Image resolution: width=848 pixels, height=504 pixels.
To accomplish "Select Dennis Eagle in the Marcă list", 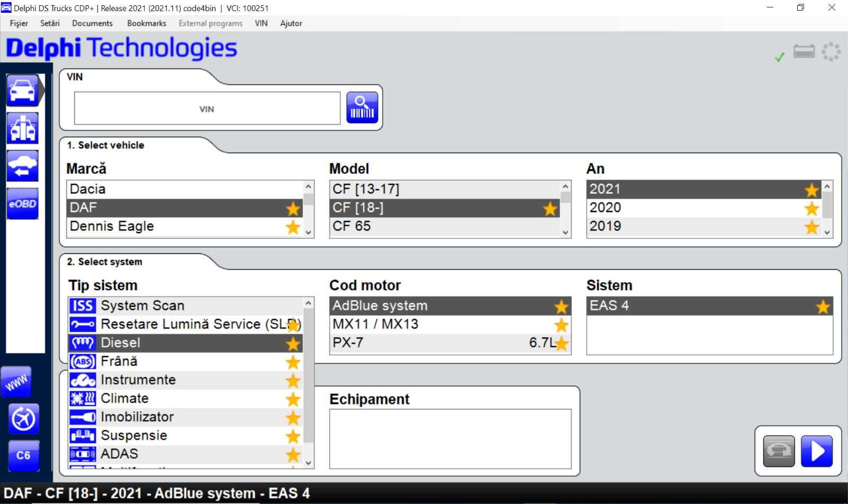I will [185, 226].
